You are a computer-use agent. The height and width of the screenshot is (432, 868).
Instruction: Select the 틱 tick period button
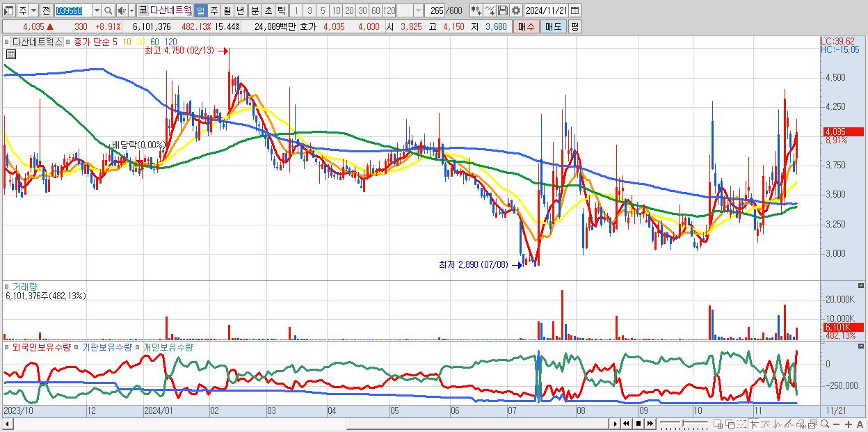281,10
